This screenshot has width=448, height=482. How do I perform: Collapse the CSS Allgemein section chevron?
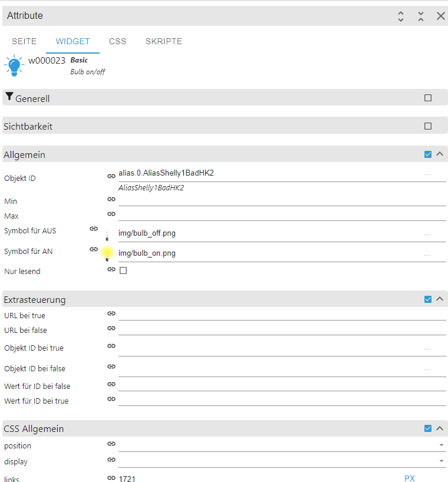[440, 428]
